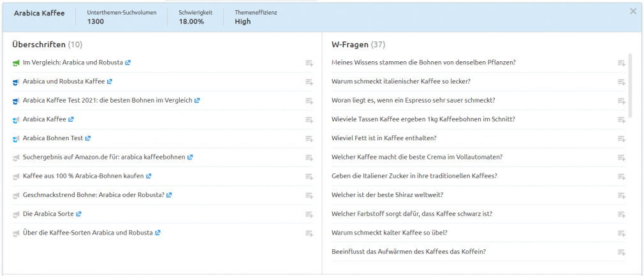Click megaphone icon beside 'Arabica Bohnen Test'
The width and height of the screenshot is (644, 276).
tap(16, 138)
